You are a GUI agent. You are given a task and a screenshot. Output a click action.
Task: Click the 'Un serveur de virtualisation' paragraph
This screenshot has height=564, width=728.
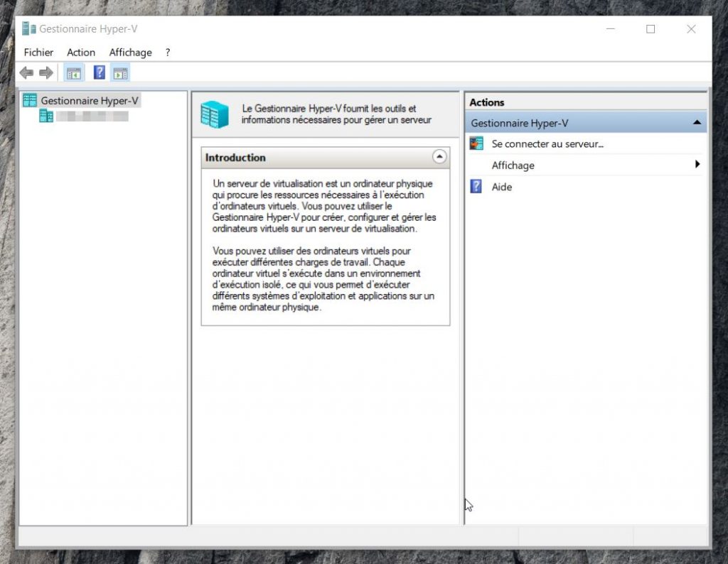(324, 206)
